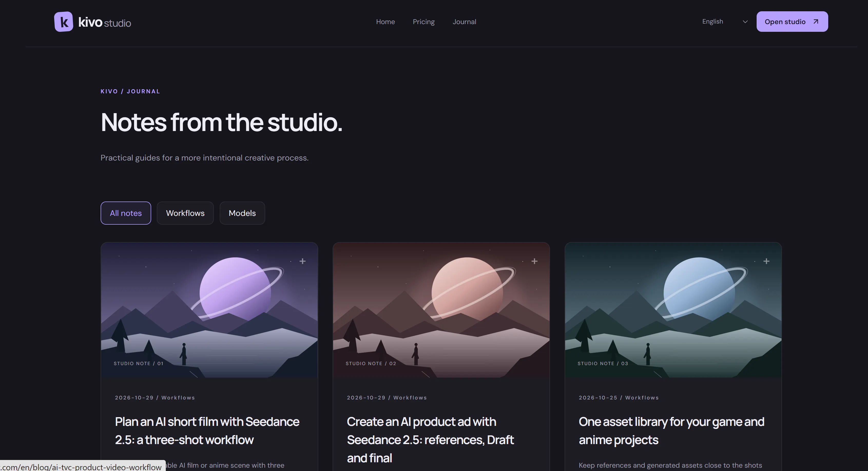
Task: Filter notes by Models
Action: coord(242,213)
